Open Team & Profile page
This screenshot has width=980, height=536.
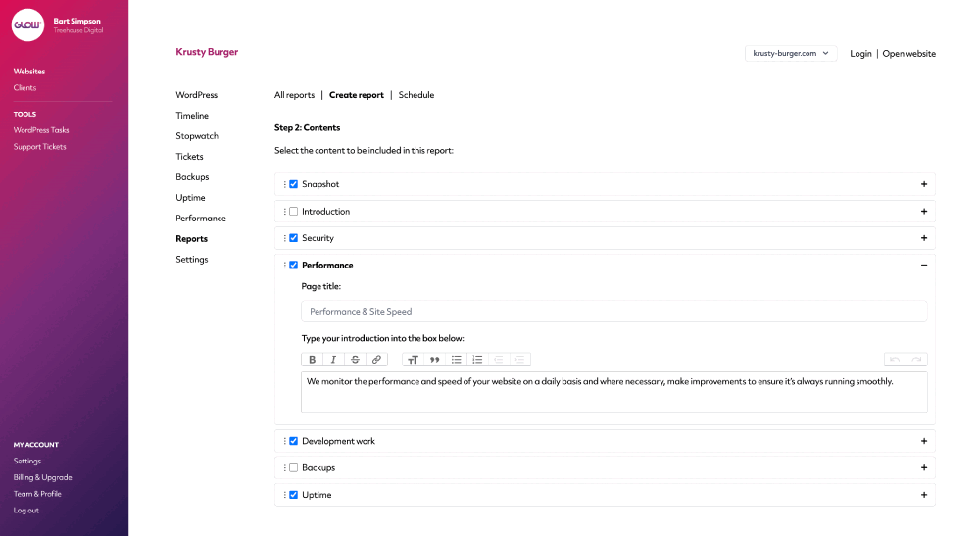[x=37, y=494]
